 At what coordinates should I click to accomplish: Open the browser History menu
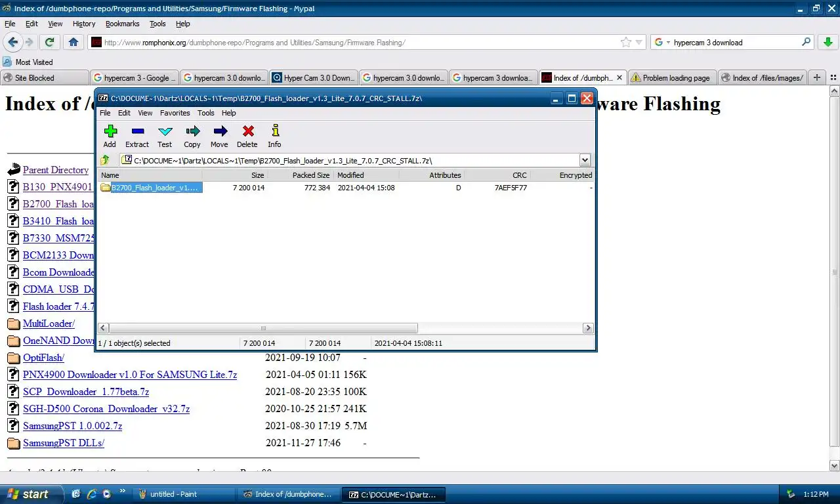coord(84,24)
